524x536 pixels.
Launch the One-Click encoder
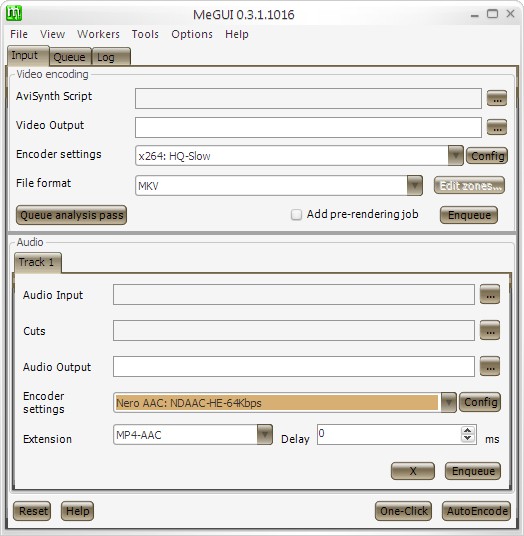coord(403,511)
